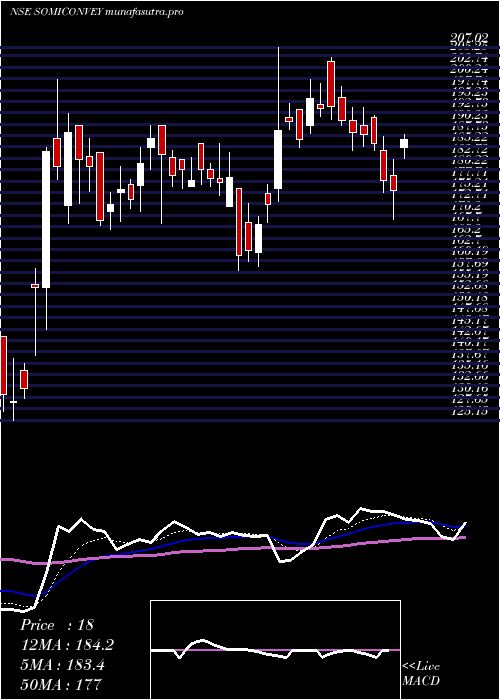
Task: Select the 'Price : 18' readout
Action: coord(57,625)
